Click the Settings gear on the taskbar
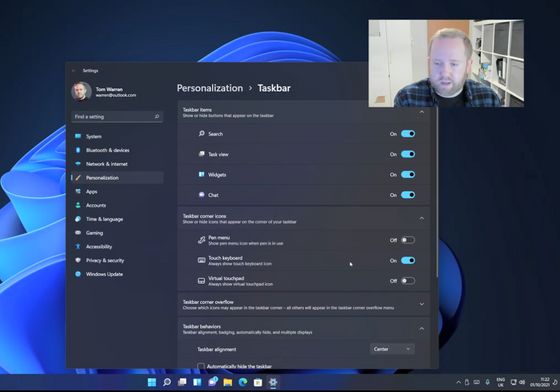The height and width of the screenshot is (392, 560). pyautogui.click(x=273, y=382)
